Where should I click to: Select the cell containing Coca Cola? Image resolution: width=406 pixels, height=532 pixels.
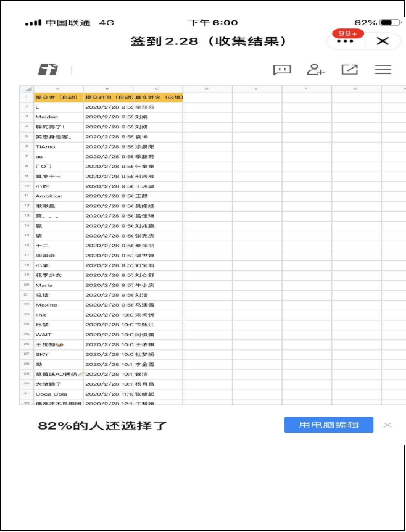[x=58, y=394]
